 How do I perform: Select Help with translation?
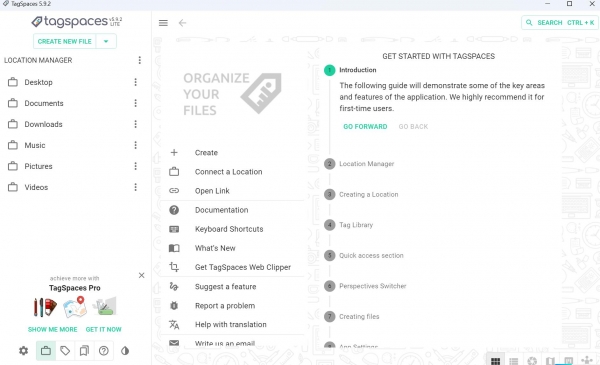232,324
